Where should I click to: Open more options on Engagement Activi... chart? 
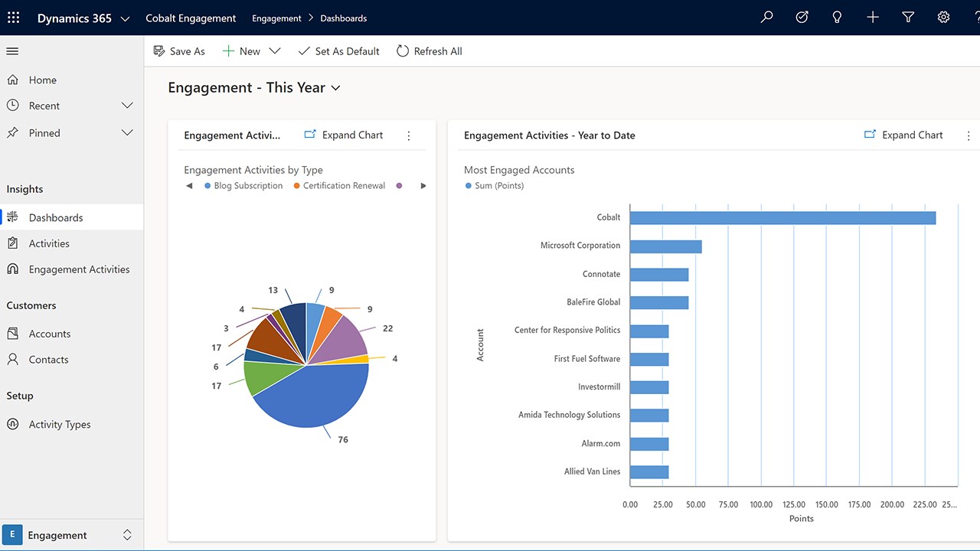coord(409,135)
